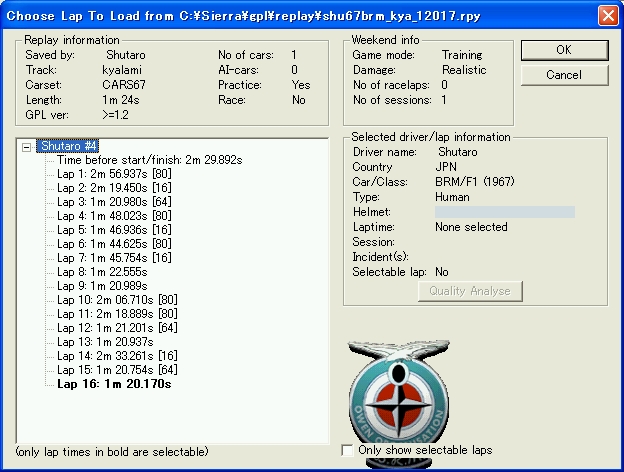Viewport: 624px width, 472px height.
Task: Select Lap 15: 1m 20.754s row
Action: click(x=117, y=370)
